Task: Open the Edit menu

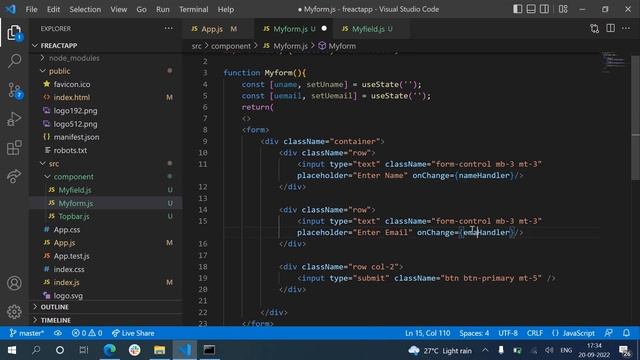Action: coord(53,9)
